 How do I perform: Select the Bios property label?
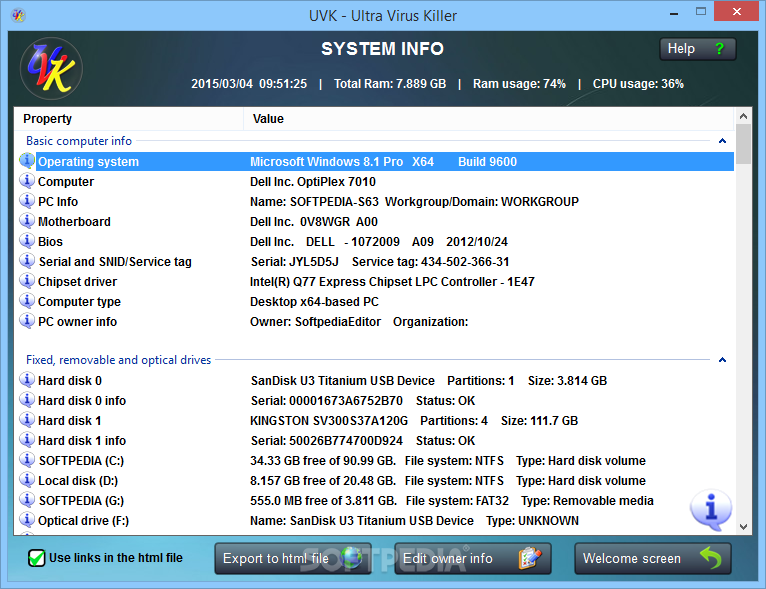50,242
